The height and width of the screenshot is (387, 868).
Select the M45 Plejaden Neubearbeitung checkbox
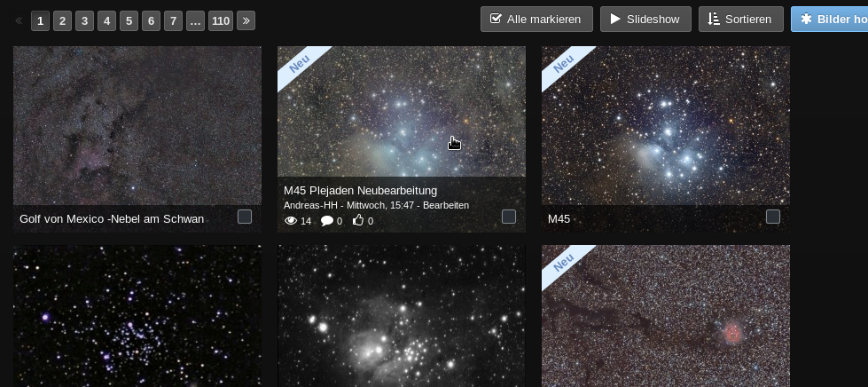[x=509, y=217]
